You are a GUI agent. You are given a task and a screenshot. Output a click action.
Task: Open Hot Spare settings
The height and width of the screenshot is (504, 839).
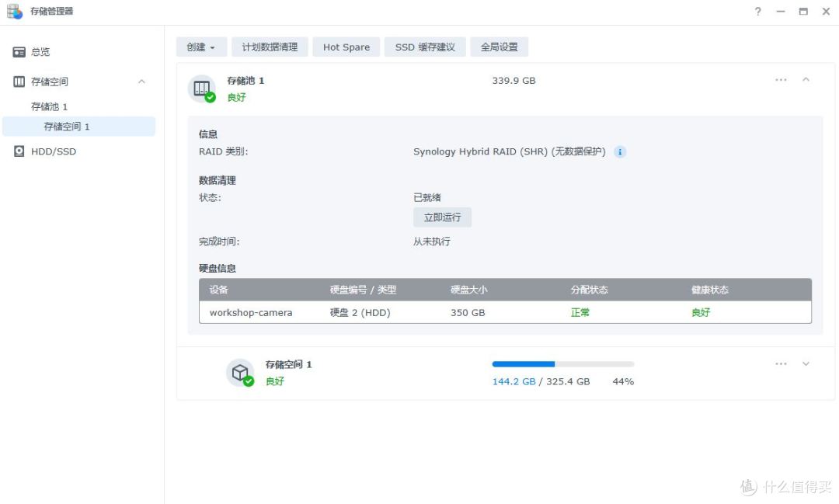(x=346, y=47)
